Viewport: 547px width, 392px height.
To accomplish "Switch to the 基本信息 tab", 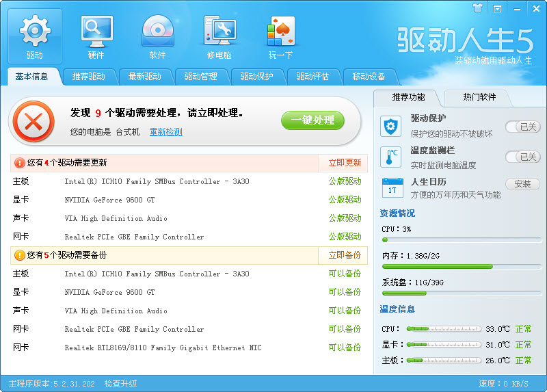I will 31,77.
